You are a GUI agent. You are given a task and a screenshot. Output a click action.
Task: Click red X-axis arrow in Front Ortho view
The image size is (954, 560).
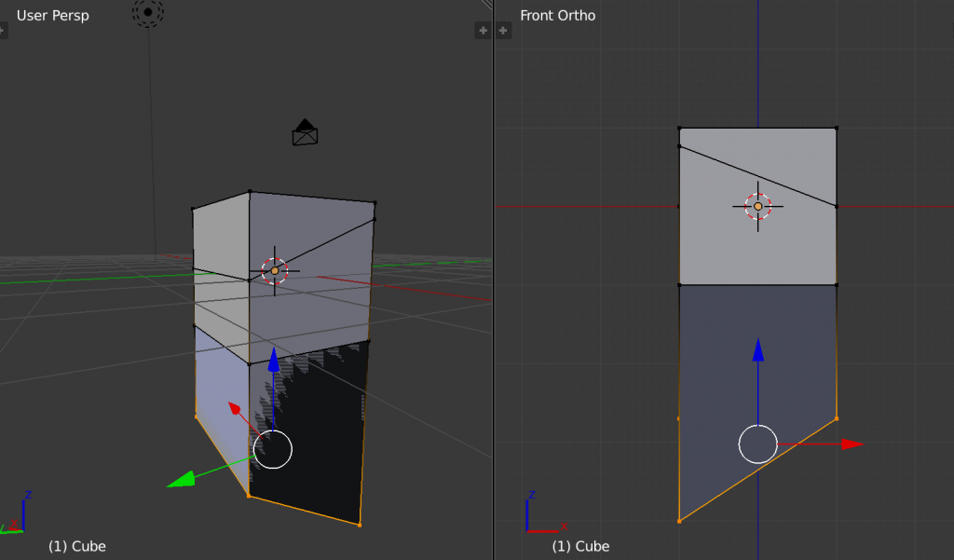(853, 444)
